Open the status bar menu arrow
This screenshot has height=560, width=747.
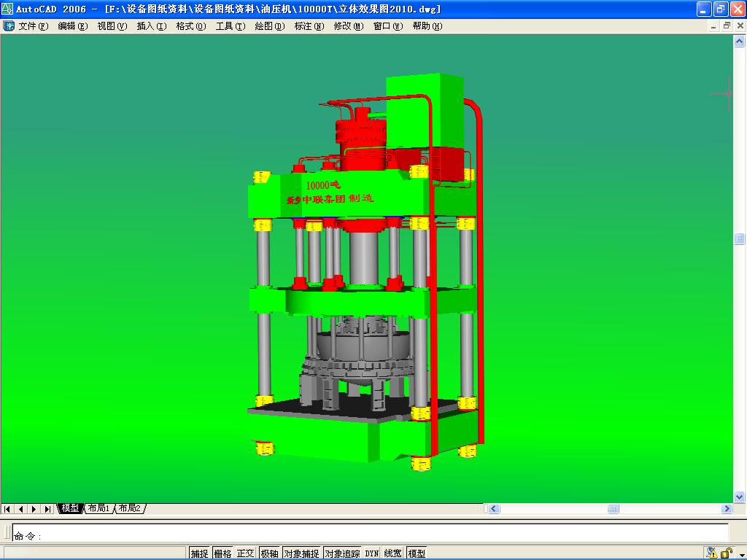(741, 554)
